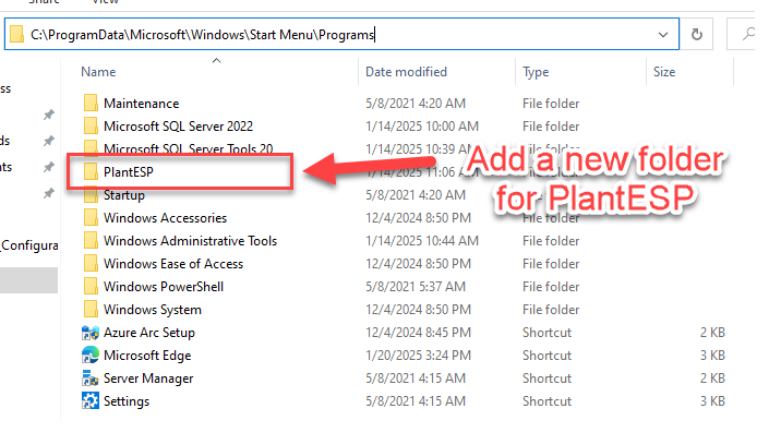Image resolution: width=768 pixels, height=424 pixels.
Task: Click Windows System File folder type cell
Action: click(x=551, y=309)
